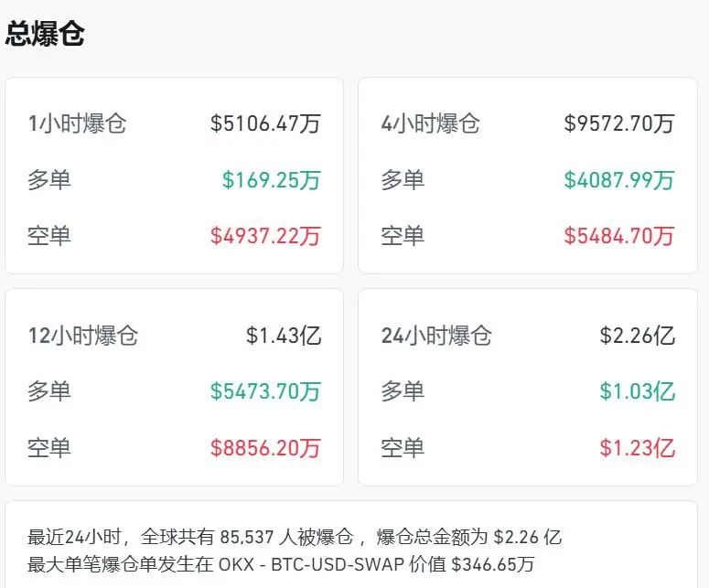Viewport: 709px width, 588px height.
Task: Click the 1-hour short value $4937.22万
Action: pyautogui.click(x=265, y=235)
